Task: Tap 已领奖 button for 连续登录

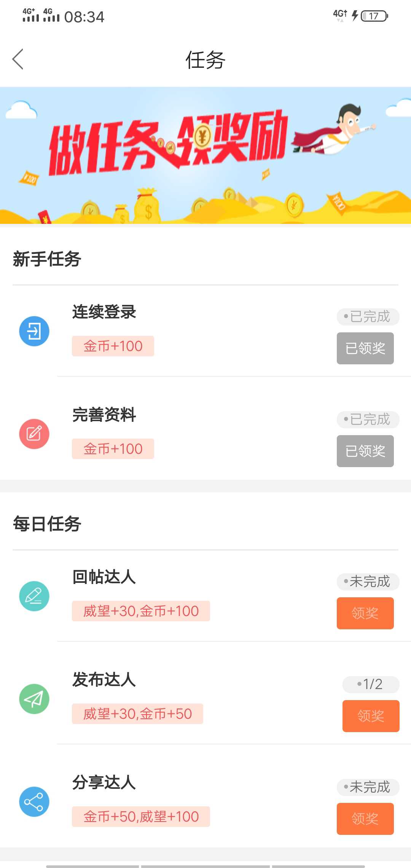Action: click(x=365, y=348)
